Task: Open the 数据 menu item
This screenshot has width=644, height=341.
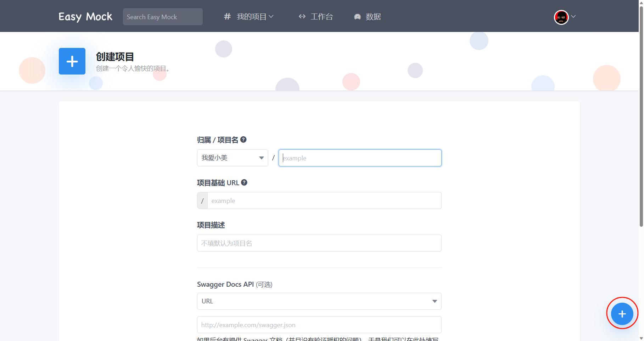Action: [x=373, y=16]
